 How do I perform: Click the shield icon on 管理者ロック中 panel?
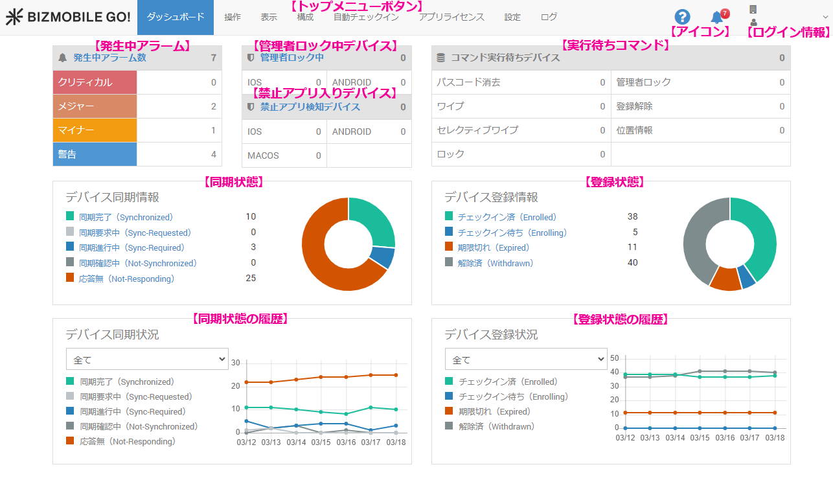(249, 57)
